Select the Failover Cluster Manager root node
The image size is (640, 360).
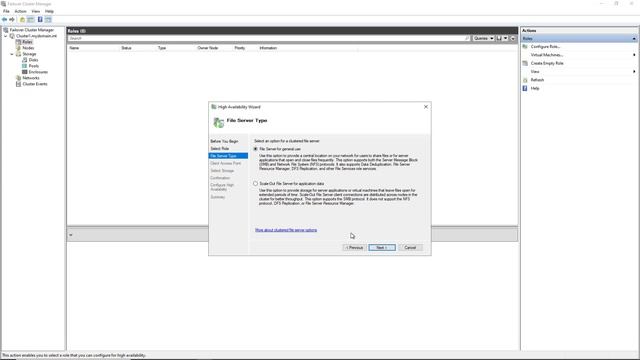point(32,30)
